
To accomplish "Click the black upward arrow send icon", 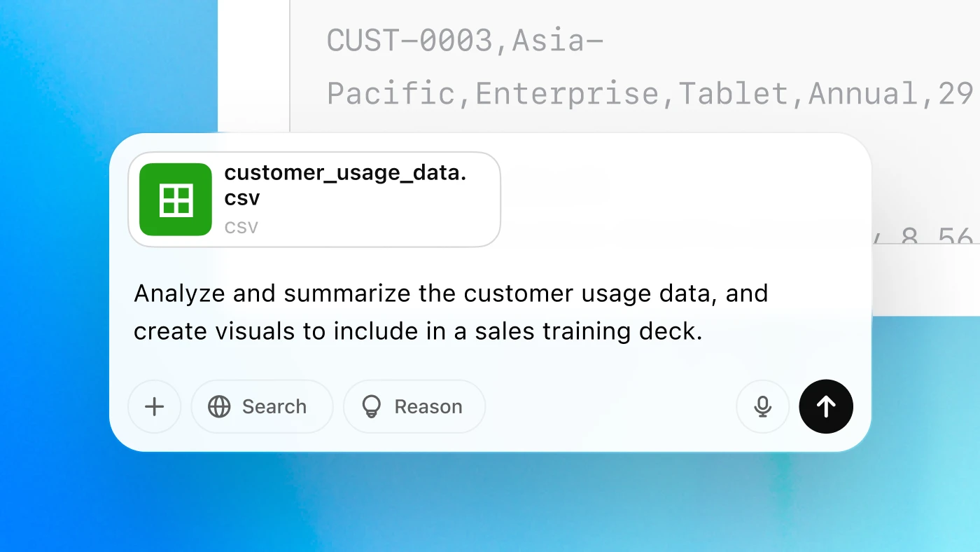I will 826,406.
